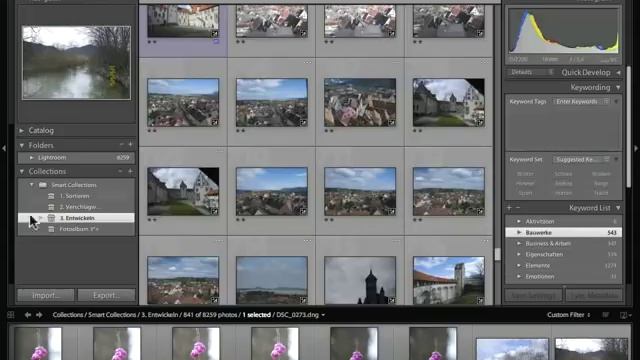The image size is (640, 360).
Task: Go back with the left arrow in filmstrip bar
Action: (x=28, y=315)
